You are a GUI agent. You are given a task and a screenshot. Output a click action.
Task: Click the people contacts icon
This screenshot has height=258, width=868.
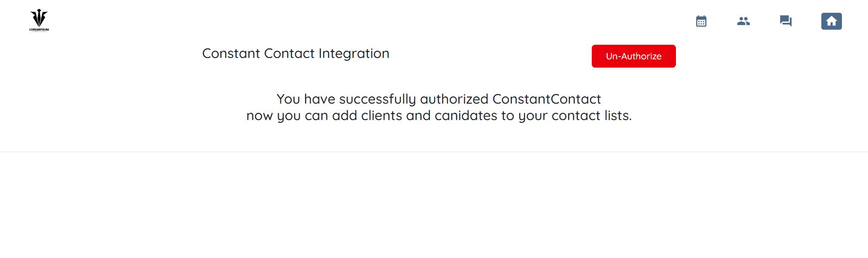pos(744,21)
